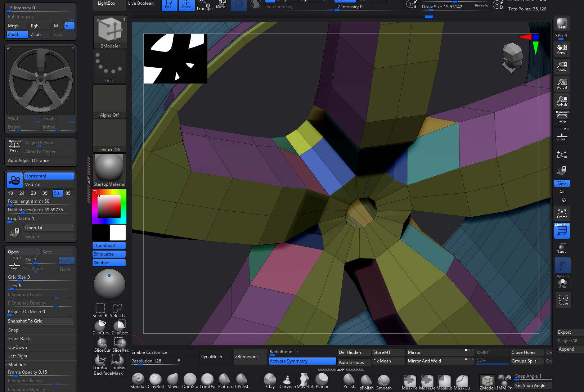Turn on Zsub mode
Image resolution: width=584 pixels, height=392 pixels.
tap(40, 35)
